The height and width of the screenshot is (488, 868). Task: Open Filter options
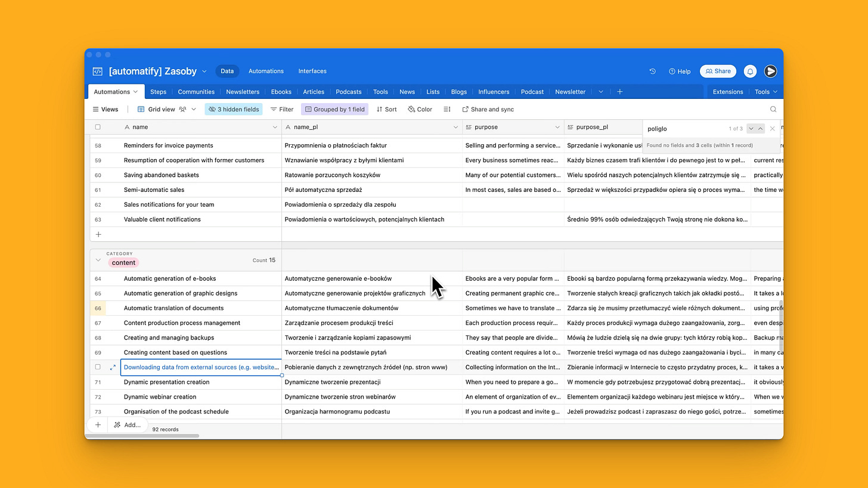281,110
